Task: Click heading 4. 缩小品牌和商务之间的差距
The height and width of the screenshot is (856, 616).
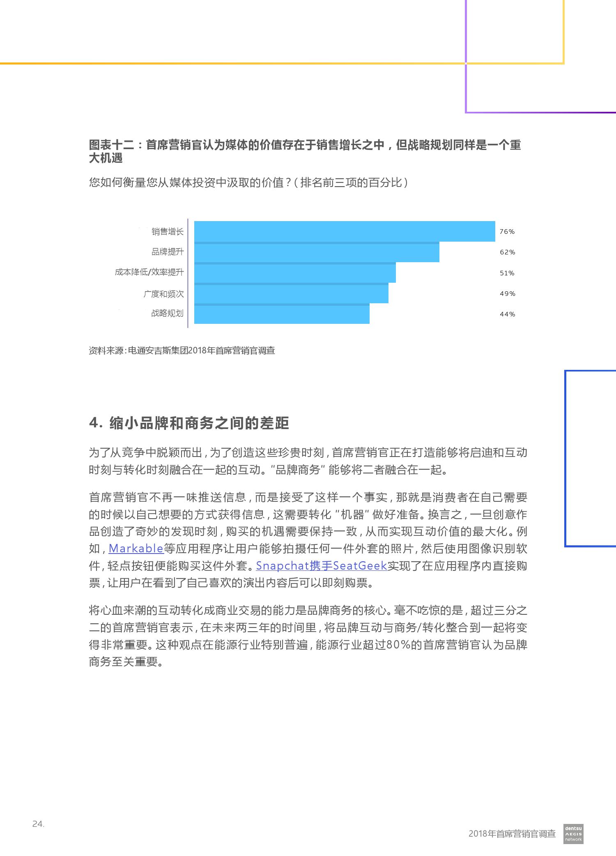Action: point(189,423)
